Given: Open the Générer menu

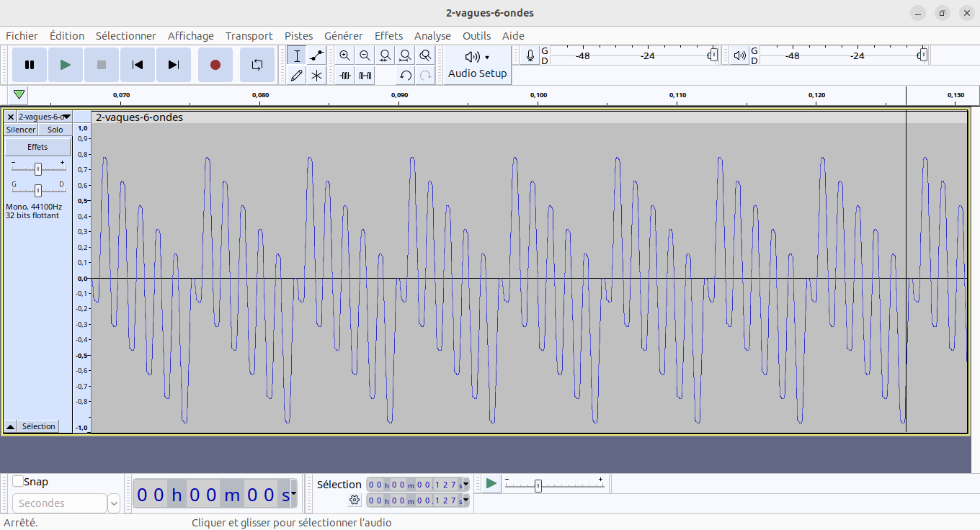Looking at the screenshot, I should [x=343, y=36].
